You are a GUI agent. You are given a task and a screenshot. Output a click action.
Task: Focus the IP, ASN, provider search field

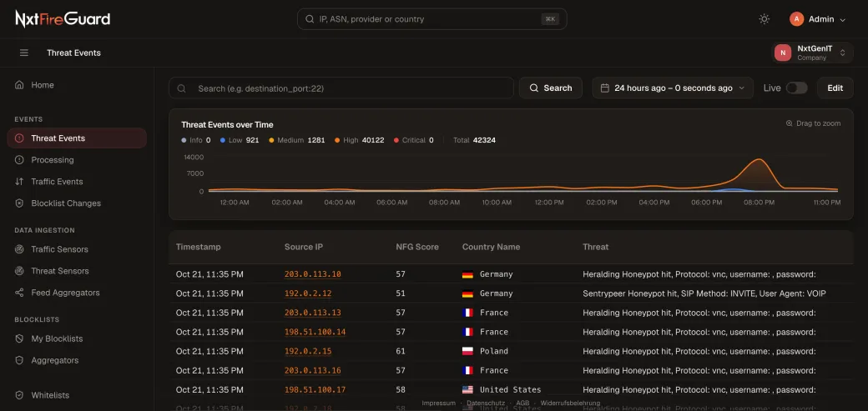[431, 19]
